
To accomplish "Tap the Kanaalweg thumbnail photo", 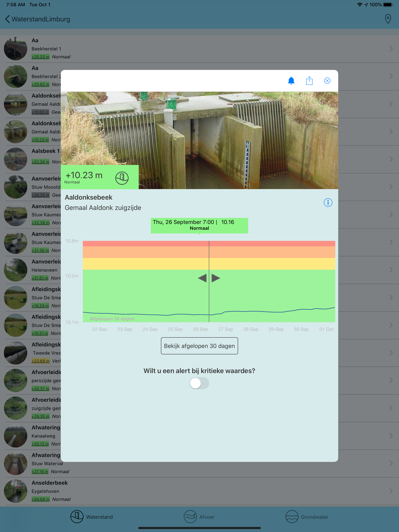I will [x=16, y=436].
